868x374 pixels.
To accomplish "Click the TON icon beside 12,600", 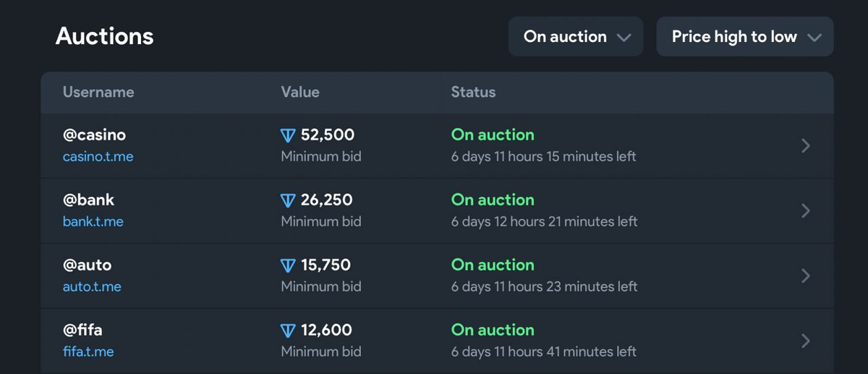I will pyautogui.click(x=288, y=331).
